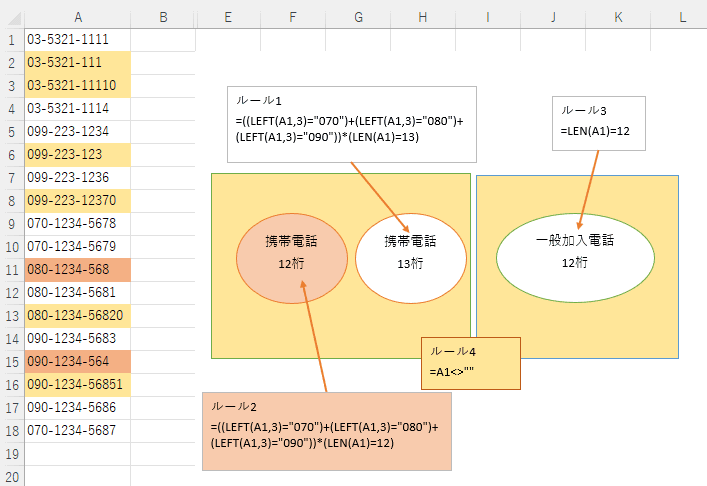Select column G header

pos(358,18)
